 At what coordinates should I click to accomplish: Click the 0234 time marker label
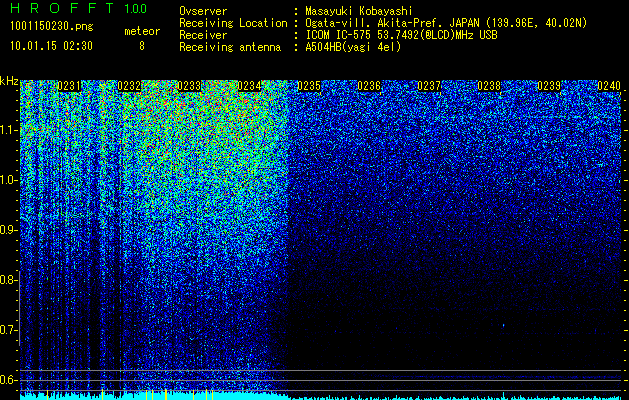[249, 86]
